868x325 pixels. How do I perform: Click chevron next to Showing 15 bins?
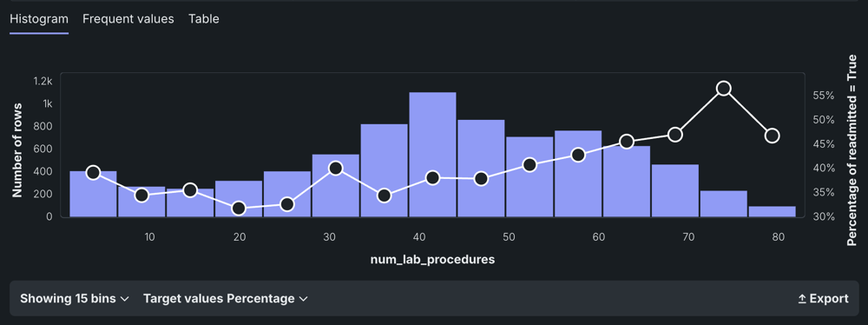click(x=124, y=299)
